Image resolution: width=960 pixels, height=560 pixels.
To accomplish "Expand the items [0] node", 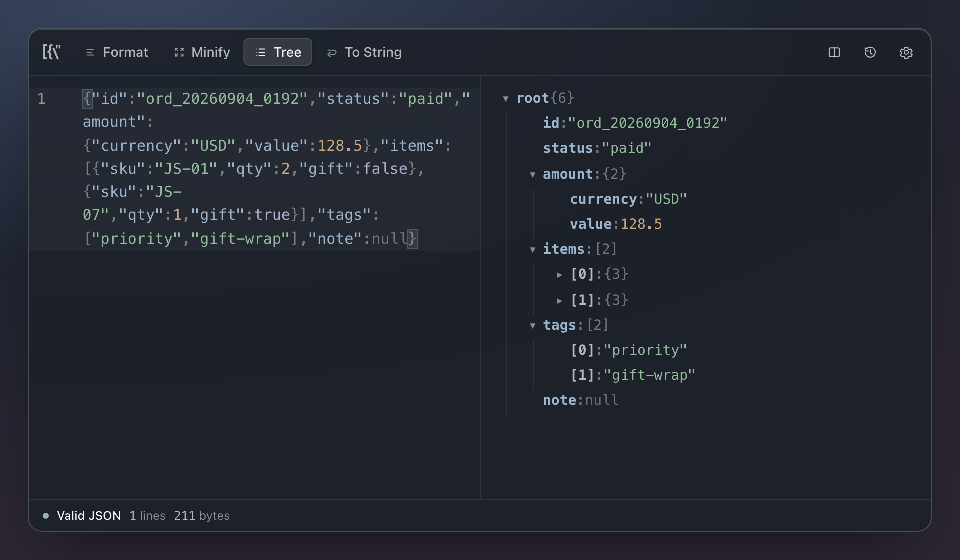I will (560, 275).
